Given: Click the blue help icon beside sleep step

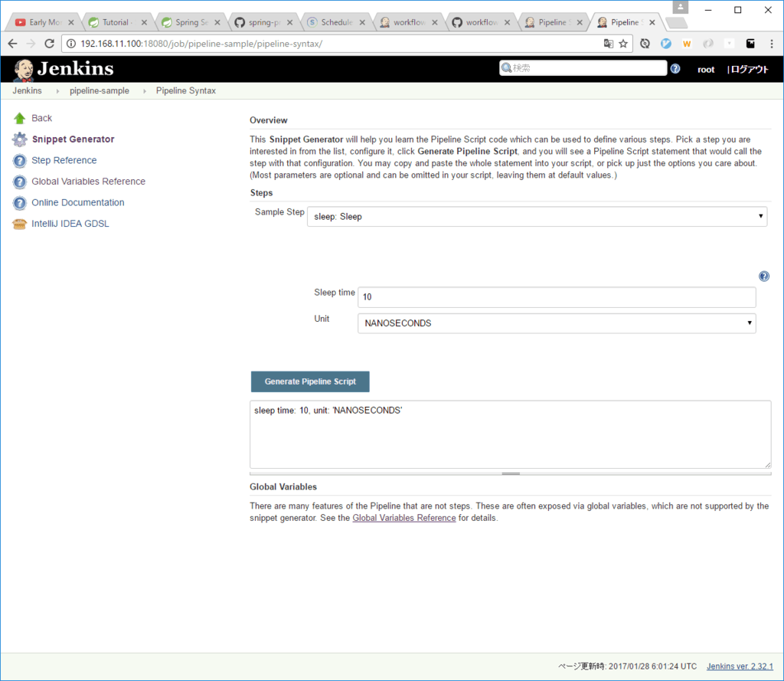Looking at the screenshot, I should [763, 277].
